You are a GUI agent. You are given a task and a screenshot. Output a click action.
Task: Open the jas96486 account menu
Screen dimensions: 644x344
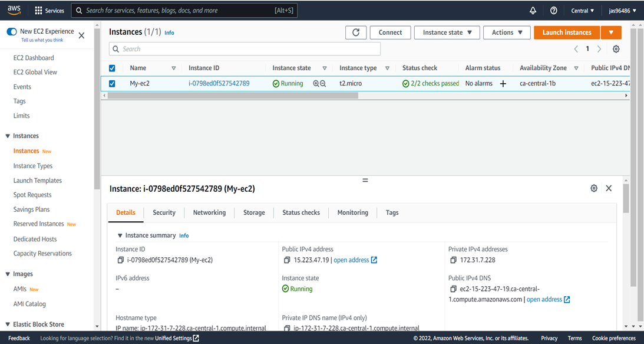click(x=623, y=11)
